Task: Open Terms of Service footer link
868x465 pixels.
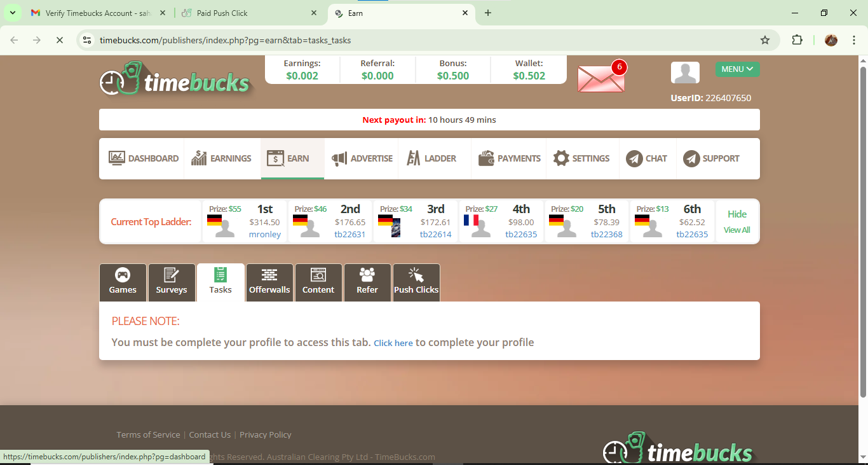Action: pyautogui.click(x=148, y=434)
